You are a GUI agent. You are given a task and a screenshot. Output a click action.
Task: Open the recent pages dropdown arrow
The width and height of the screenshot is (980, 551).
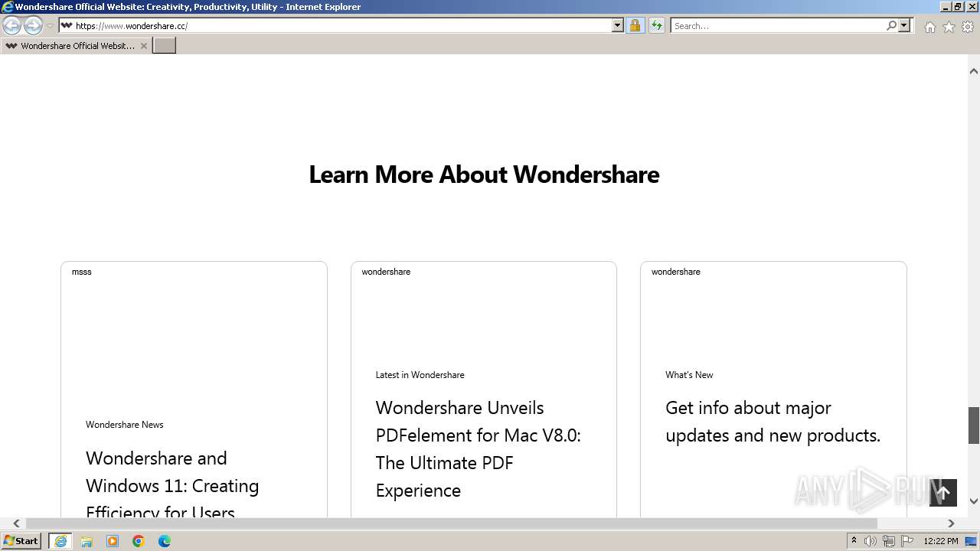point(50,26)
